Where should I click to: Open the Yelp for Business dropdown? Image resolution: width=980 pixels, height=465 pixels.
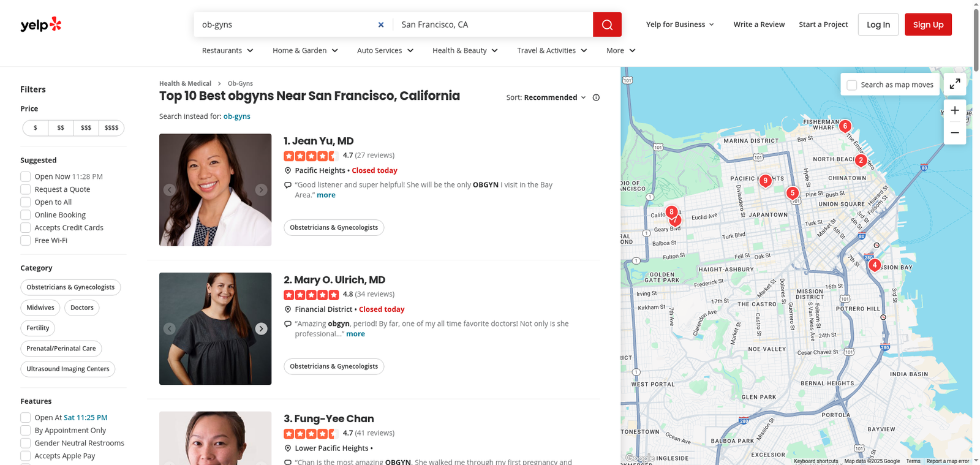point(680,25)
